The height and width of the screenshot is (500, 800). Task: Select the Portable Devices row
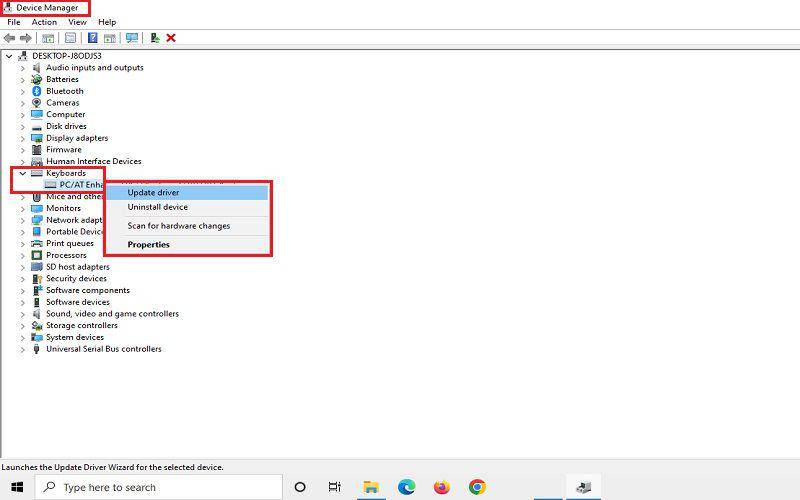[67, 232]
